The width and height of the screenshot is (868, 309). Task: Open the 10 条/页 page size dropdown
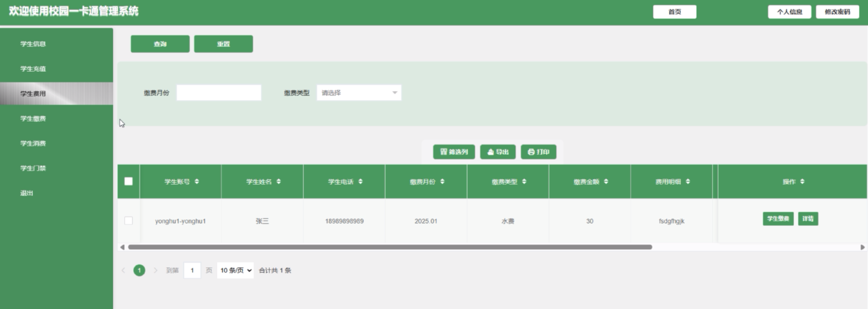235,270
